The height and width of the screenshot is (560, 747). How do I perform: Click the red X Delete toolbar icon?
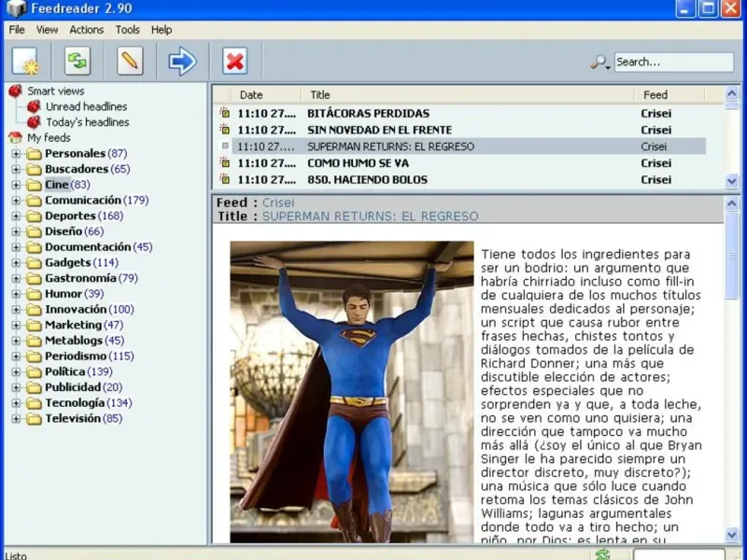[235, 61]
